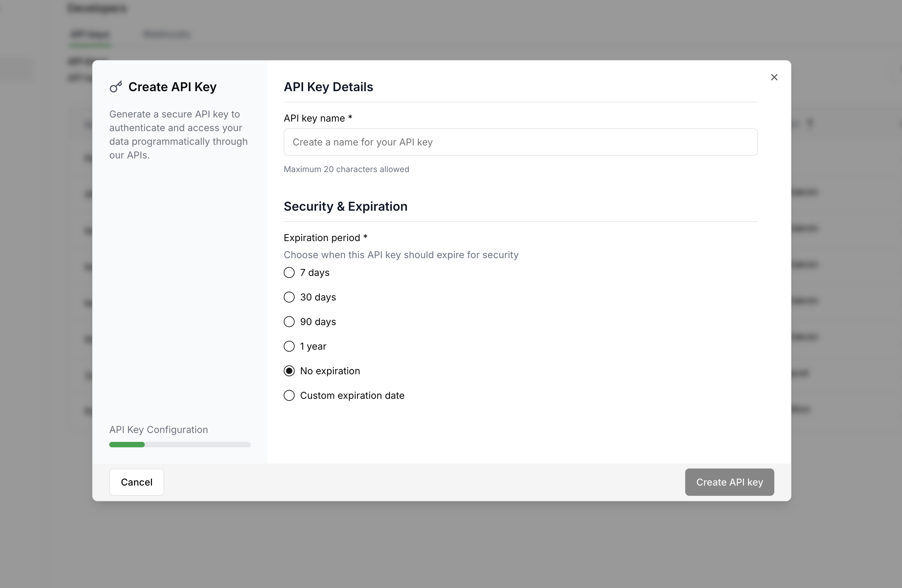Close the Create API Key dialog

(774, 77)
